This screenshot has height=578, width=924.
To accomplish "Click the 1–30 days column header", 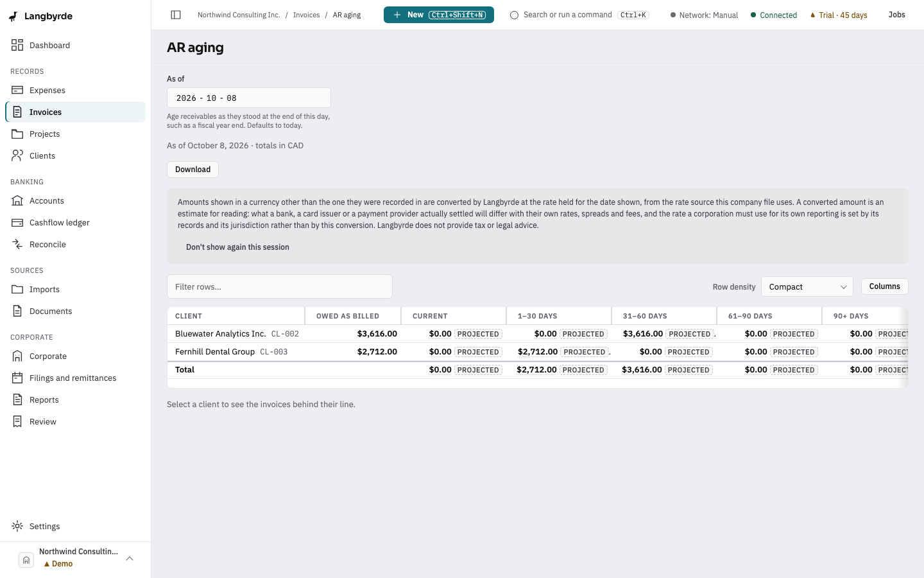I will click(559, 316).
